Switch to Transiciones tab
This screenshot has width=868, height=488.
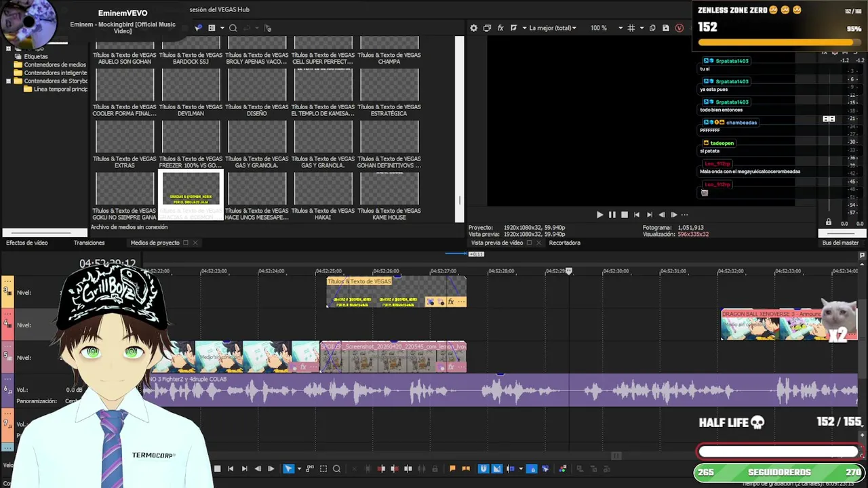[89, 243]
